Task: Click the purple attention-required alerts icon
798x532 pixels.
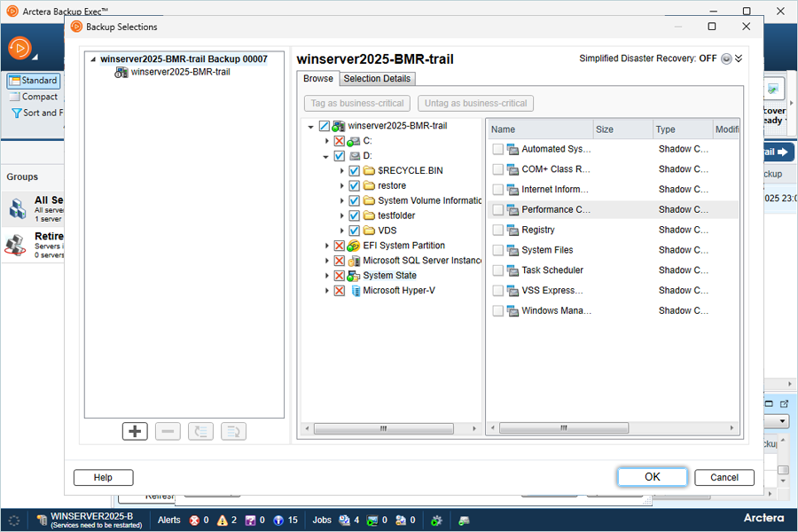Action: [x=250, y=520]
